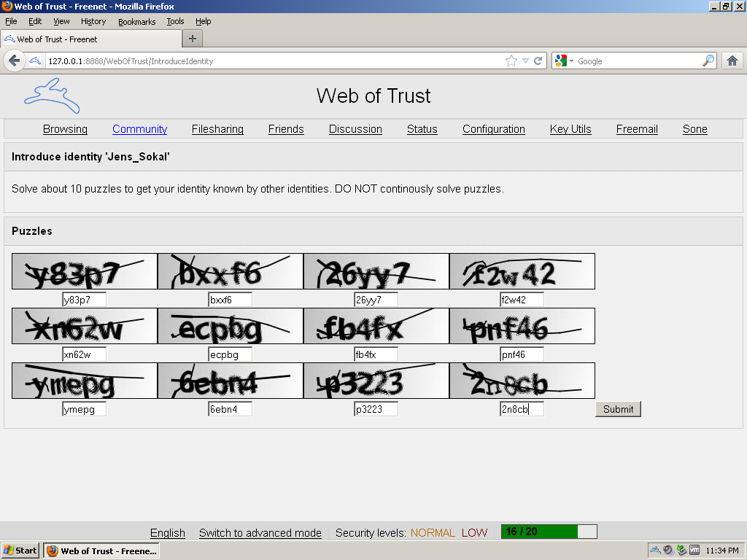
Task: Open the Bookmarks menu
Action: coord(136,21)
